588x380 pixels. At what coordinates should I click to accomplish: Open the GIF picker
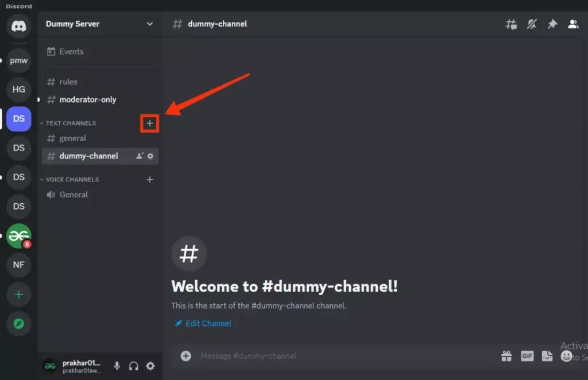527,356
